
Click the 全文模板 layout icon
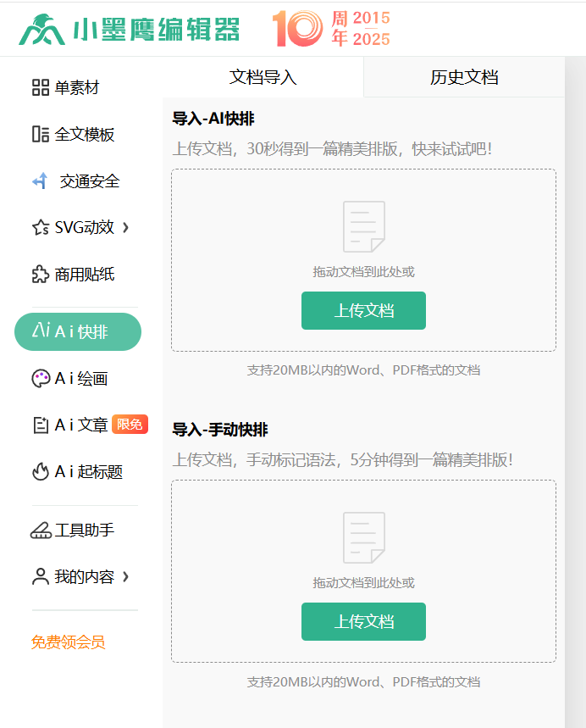click(x=41, y=134)
